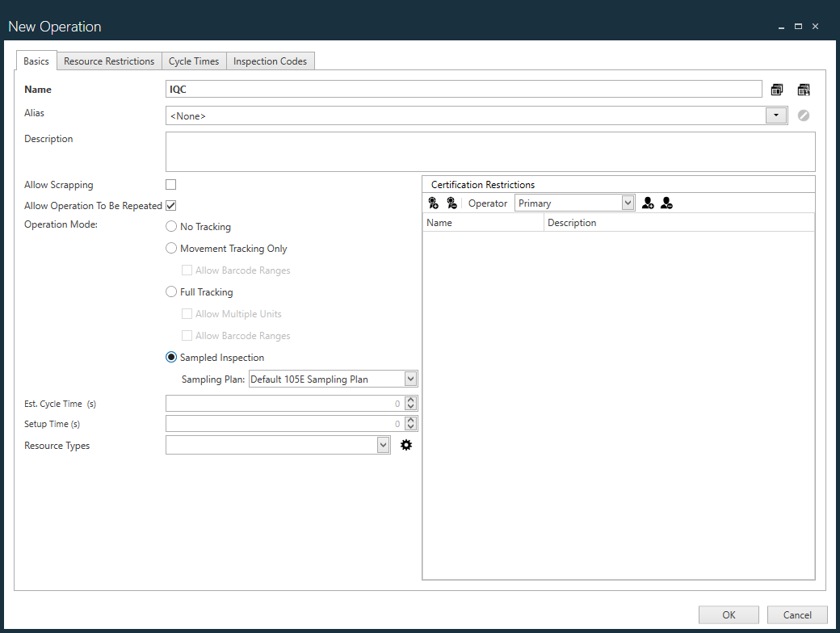Click the add operator person icon
Viewport: 840px width, 633px height.
click(x=647, y=203)
